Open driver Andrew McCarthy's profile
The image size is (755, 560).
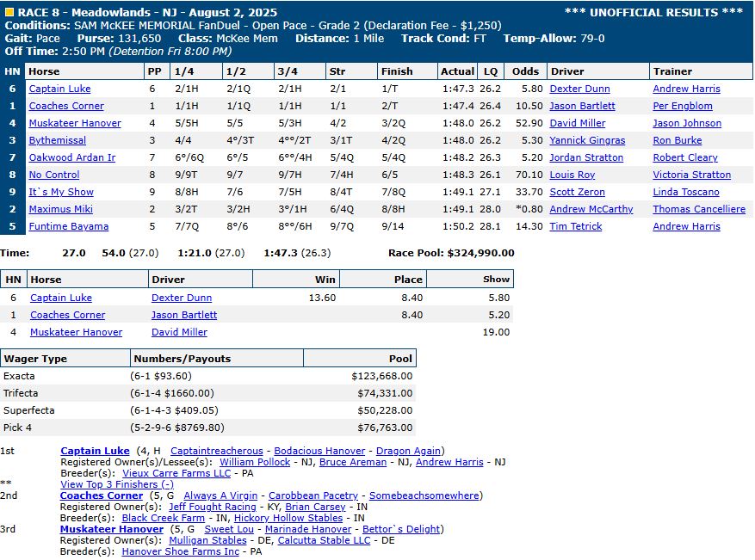pos(591,209)
